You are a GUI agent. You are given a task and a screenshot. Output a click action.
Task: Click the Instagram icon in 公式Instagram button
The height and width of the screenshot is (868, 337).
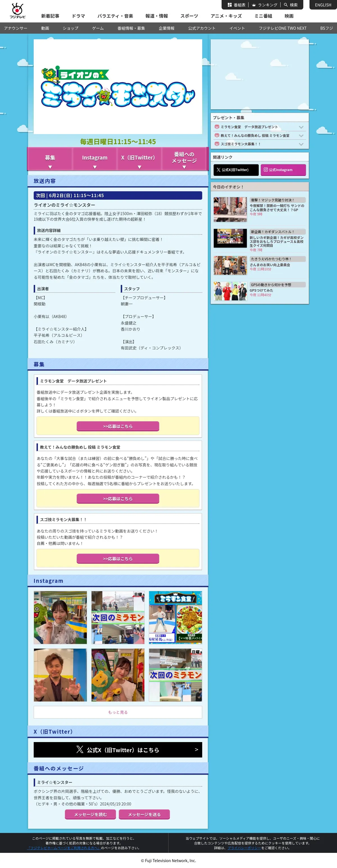(x=266, y=170)
